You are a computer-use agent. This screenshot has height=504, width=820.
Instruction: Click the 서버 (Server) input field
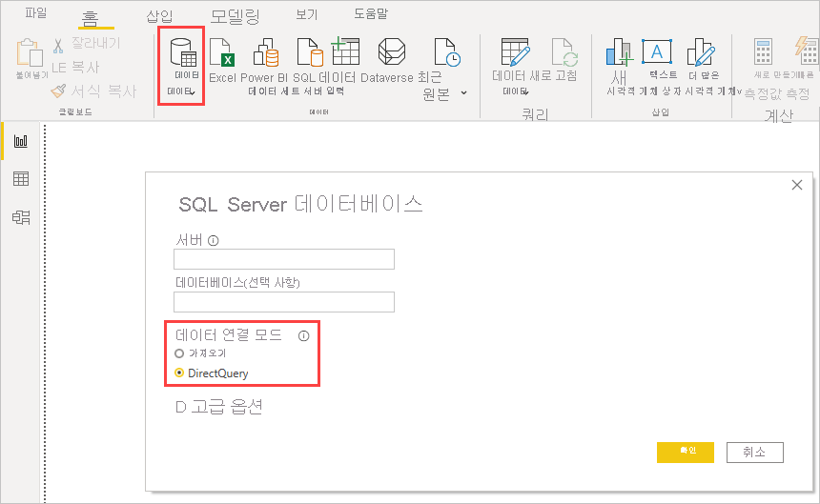click(x=284, y=259)
